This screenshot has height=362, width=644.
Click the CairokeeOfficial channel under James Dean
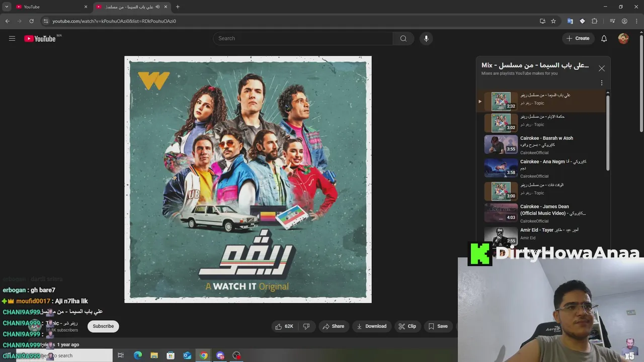coord(534,221)
